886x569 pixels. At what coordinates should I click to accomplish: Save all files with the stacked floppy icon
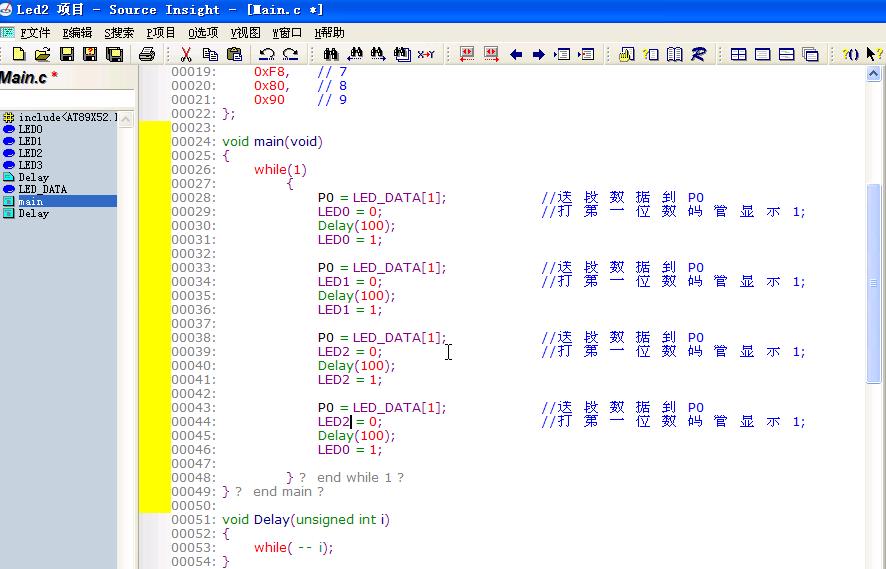coord(115,54)
